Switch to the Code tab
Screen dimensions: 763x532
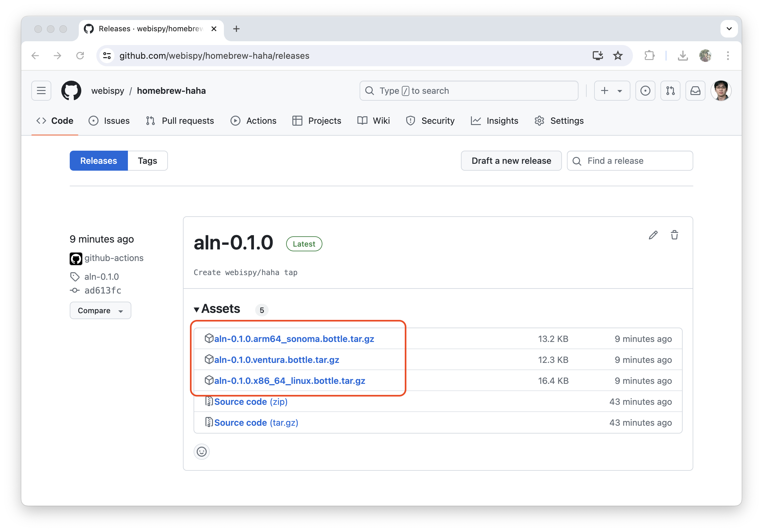[55, 121]
